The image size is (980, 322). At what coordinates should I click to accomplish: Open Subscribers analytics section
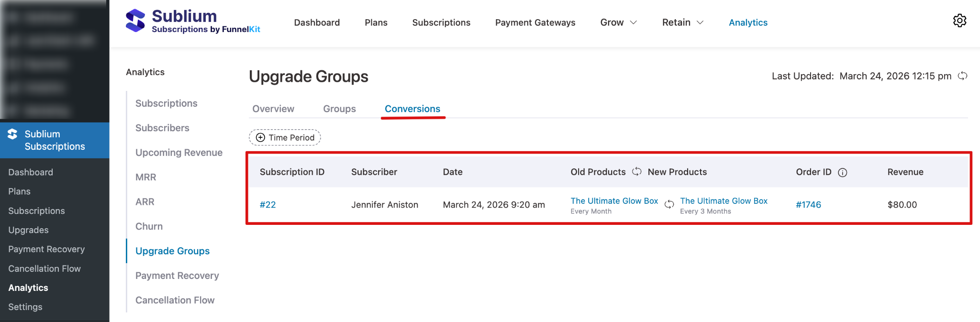point(162,128)
